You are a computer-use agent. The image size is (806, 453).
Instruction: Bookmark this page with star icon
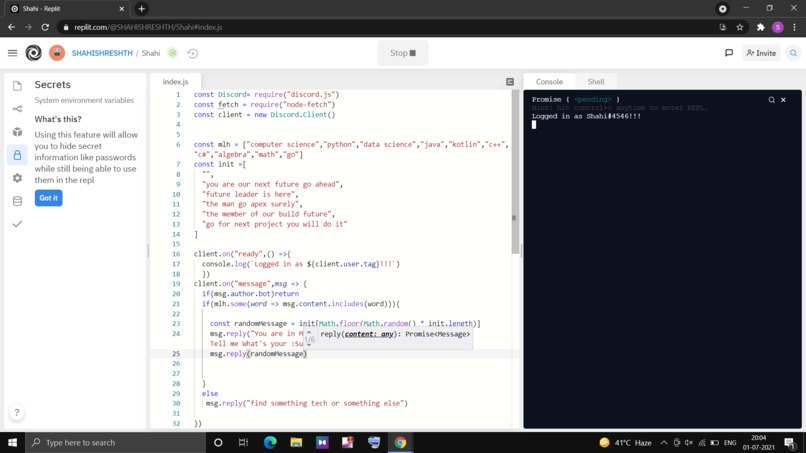pos(740,27)
